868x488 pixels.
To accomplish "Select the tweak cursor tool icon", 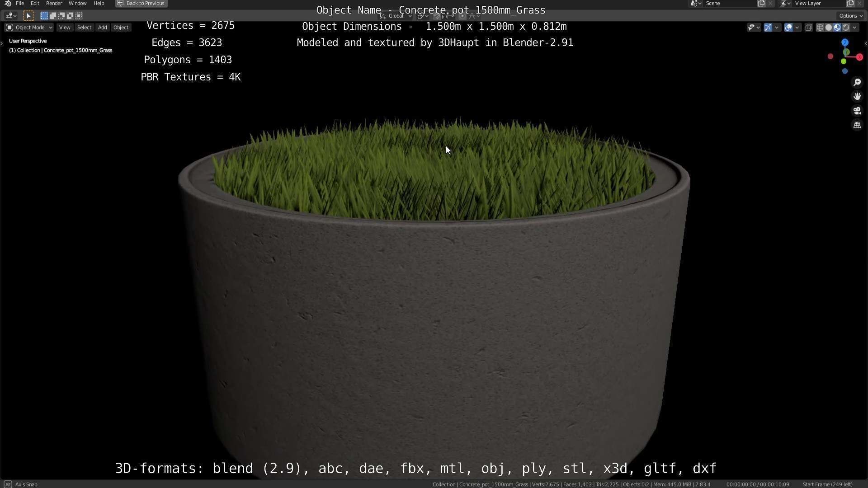I will tap(28, 16).
